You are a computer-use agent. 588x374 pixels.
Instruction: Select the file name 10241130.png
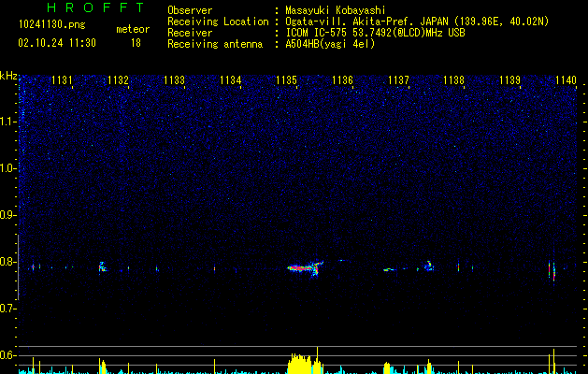tap(52, 24)
